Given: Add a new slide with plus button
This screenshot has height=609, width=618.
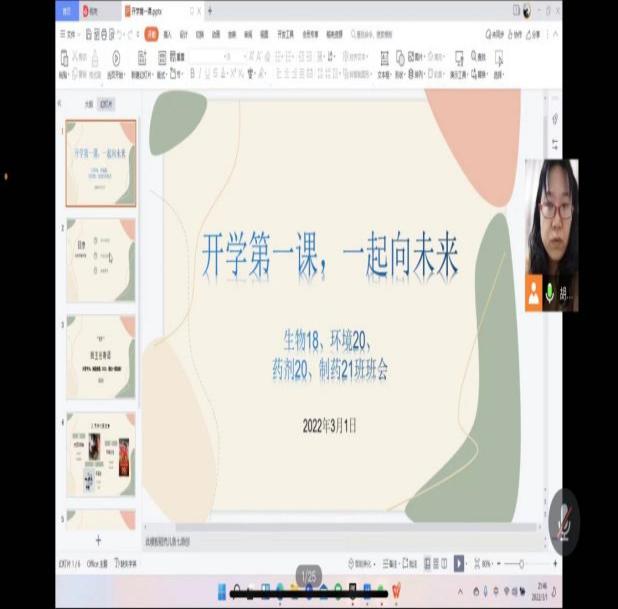Looking at the screenshot, I should point(98,540).
